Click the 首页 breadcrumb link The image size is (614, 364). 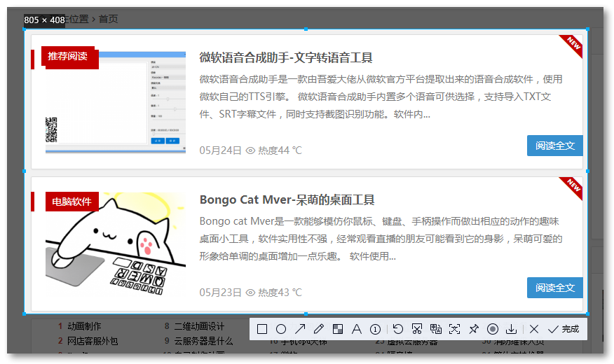(x=108, y=19)
